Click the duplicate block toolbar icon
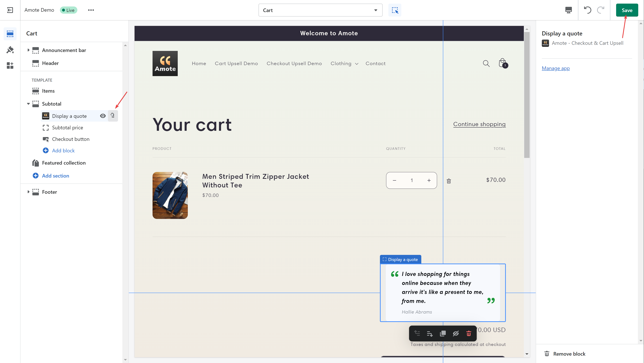Screen dimensions: 644x363 pyautogui.click(x=443, y=333)
